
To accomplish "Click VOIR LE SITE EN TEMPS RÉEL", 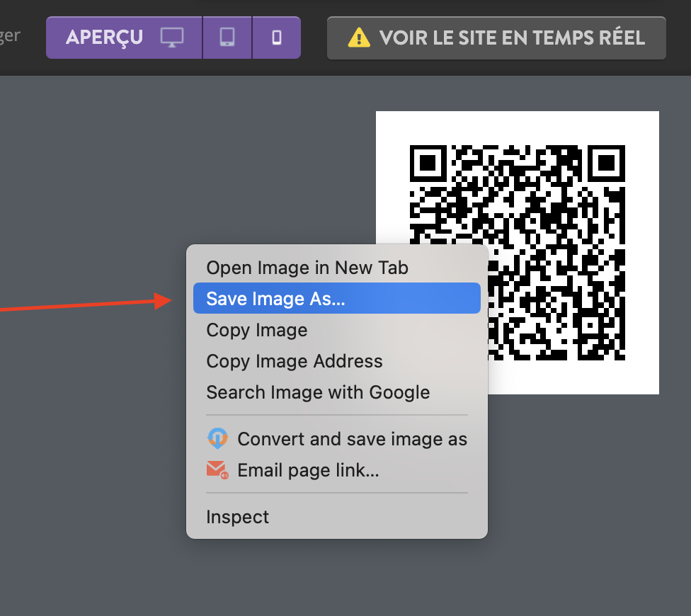I will point(496,38).
